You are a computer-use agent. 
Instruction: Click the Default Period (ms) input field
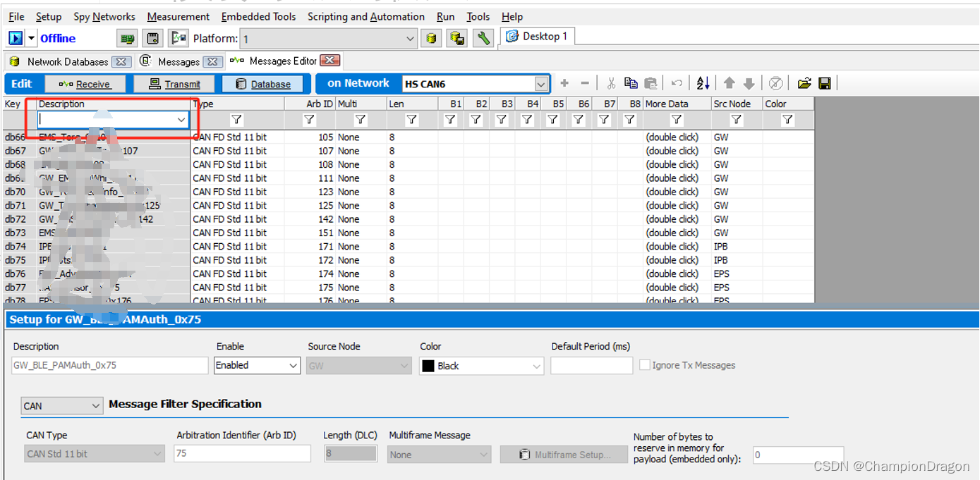[x=591, y=365]
